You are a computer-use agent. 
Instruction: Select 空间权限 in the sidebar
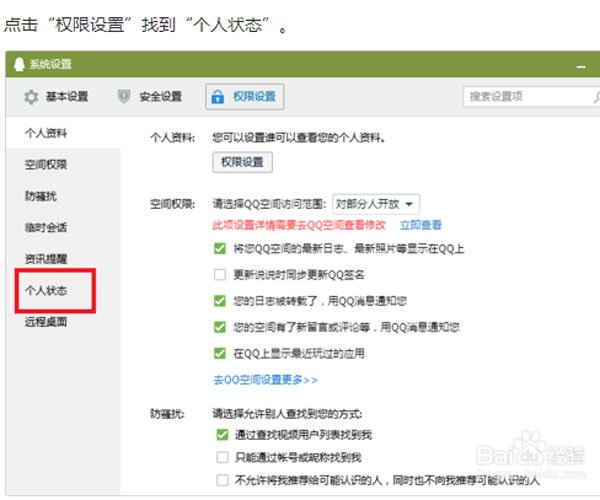pyautogui.click(x=46, y=164)
